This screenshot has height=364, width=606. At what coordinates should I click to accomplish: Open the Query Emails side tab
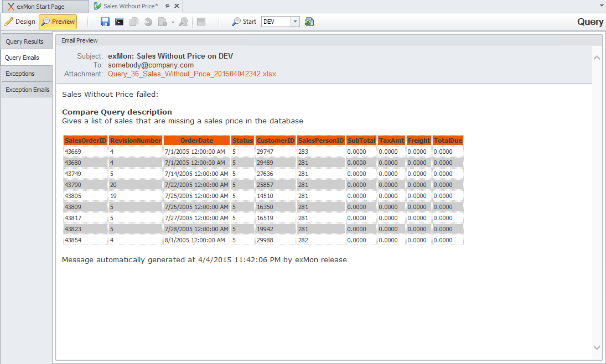click(x=27, y=58)
